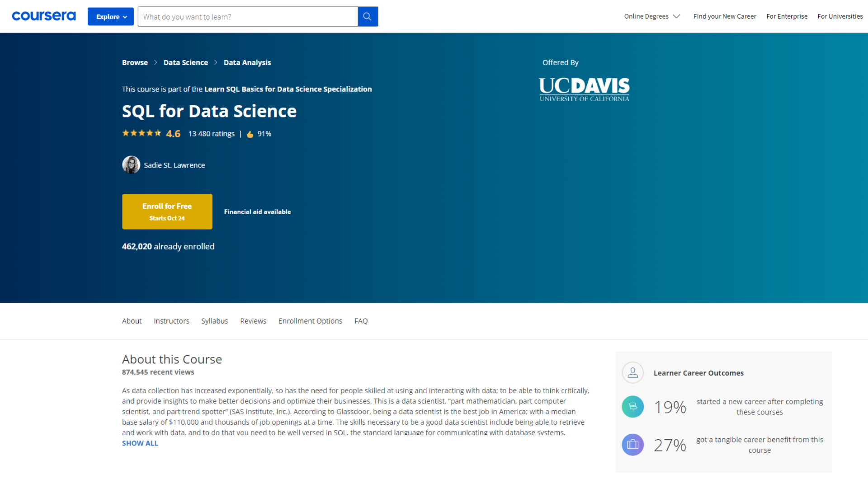
Task: Expand the Online Degrees menu
Action: coord(652,16)
